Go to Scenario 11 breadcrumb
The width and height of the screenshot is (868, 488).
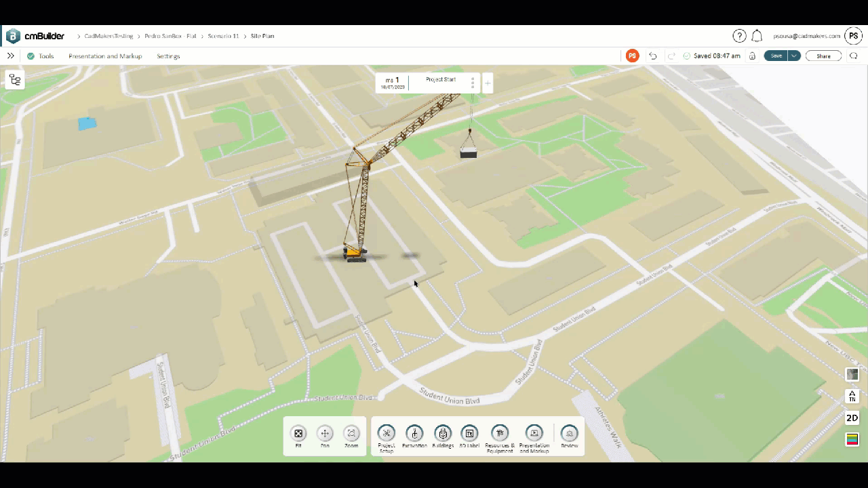pos(223,36)
